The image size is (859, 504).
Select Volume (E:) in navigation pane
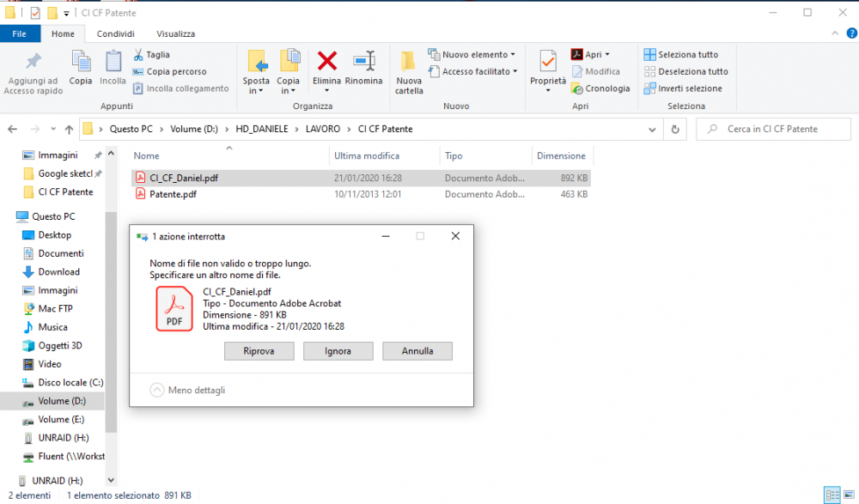(53, 420)
